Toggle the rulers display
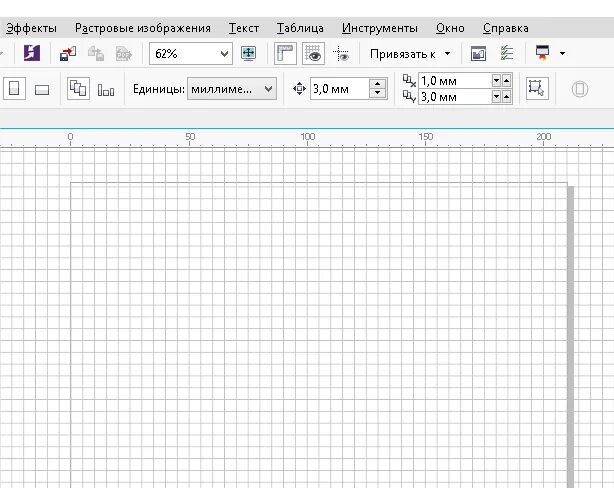Screen dimensions: 614x488 tap(285, 53)
